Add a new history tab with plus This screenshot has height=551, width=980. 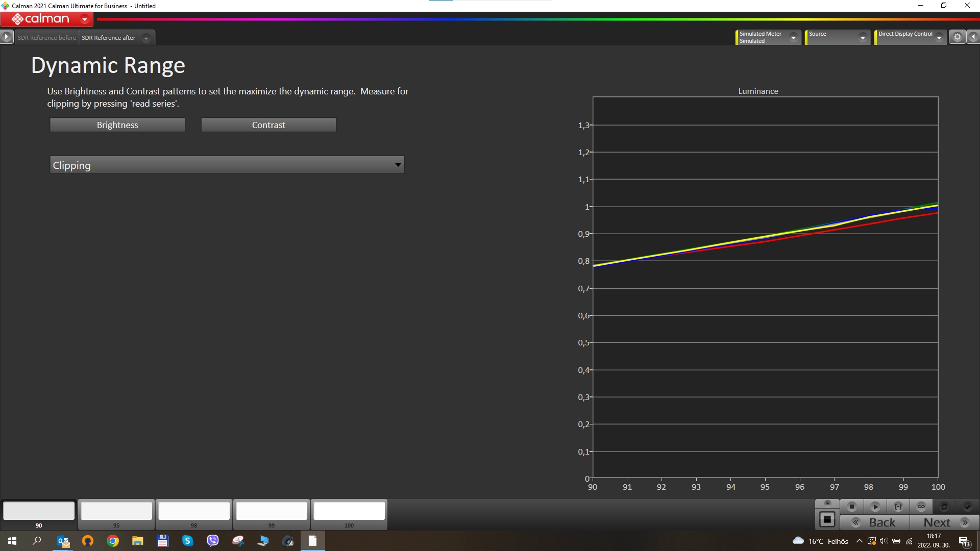tap(146, 38)
